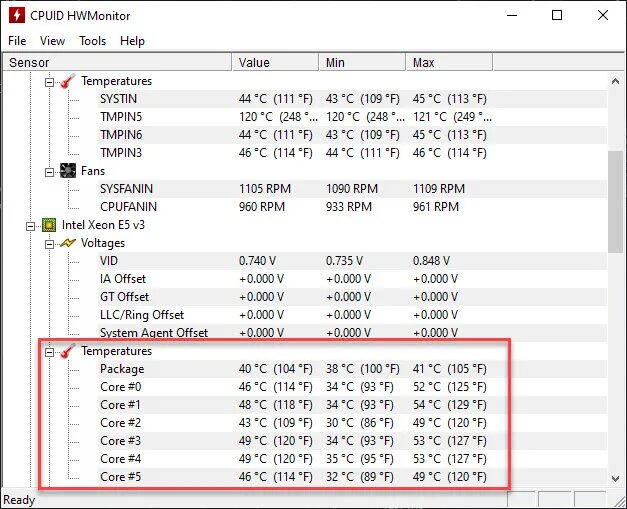Click the Min column header
This screenshot has width=627, height=509.
pyautogui.click(x=362, y=62)
